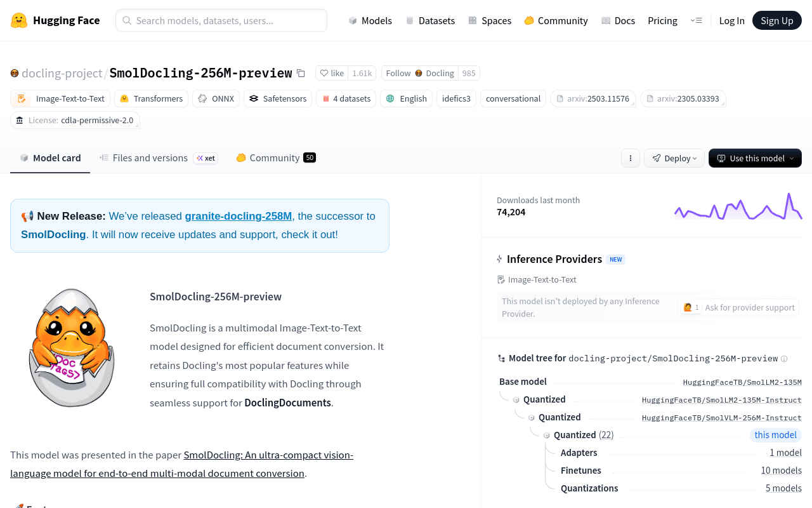Screen dimensions: 812x508
Task: Open the Use this model dropdown
Action: (755, 158)
